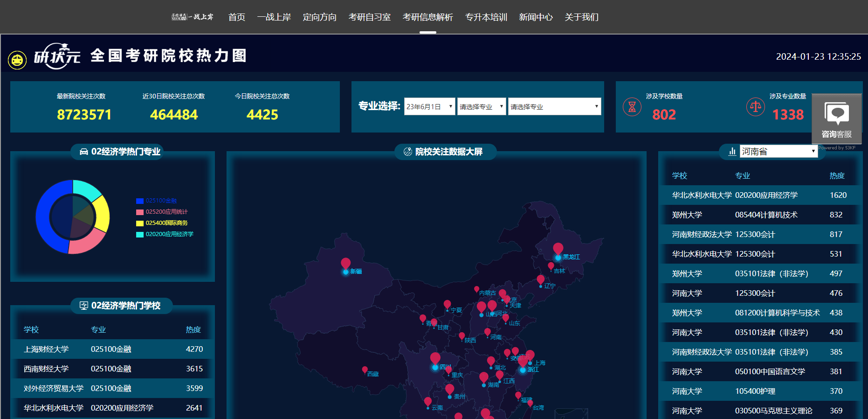Image resolution: width=868 pixels, height=419 pixels.
Task: Click the 郑州大学 085404计算机技术 row
Action: pos(760,215)
